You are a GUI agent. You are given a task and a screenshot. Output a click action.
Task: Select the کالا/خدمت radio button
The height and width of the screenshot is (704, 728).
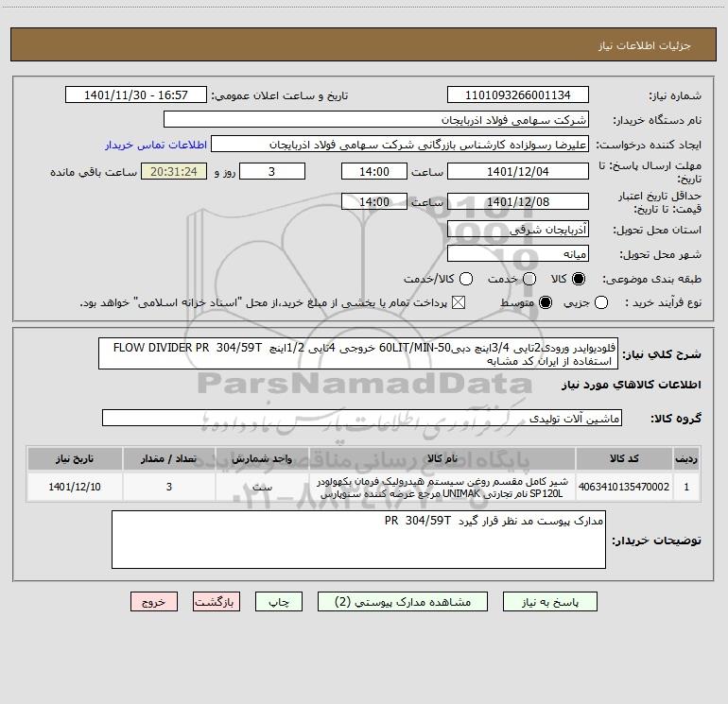point(466,279)
